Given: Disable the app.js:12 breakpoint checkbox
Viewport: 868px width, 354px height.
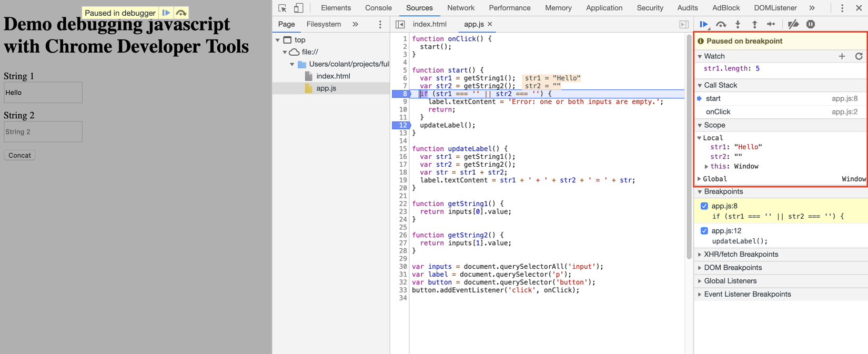Looking at the screenshot, I should coord(704,231).
